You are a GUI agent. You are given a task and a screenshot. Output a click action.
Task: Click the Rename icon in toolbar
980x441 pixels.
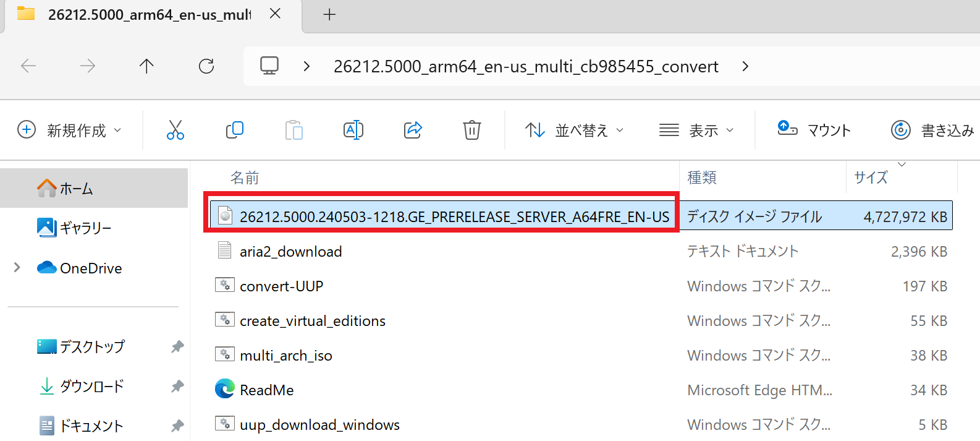click(x=353, y=130)
